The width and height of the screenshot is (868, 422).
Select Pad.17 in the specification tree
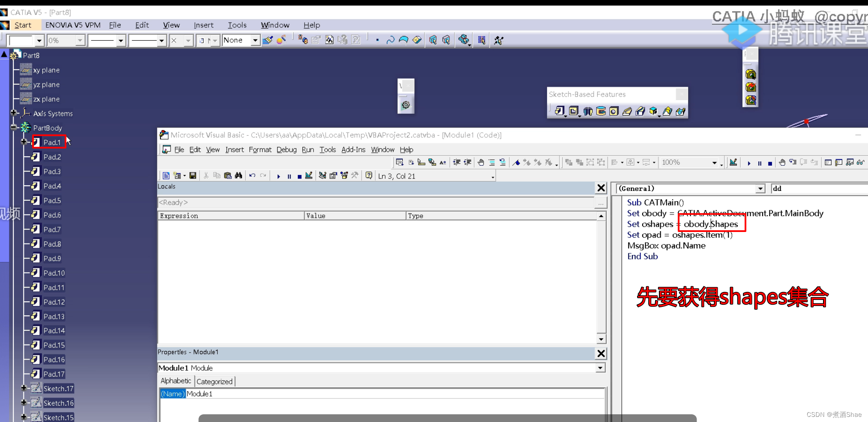(x=54, y=374)
